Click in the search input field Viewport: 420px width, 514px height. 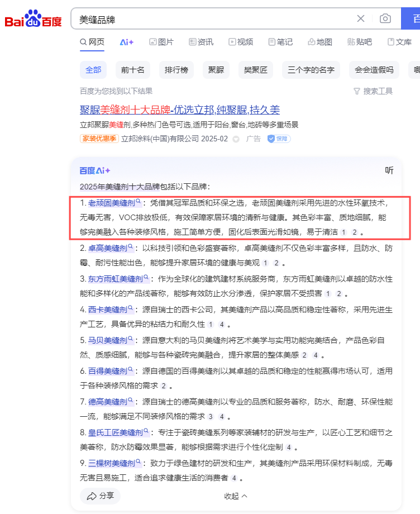pyautogui.click(x=212, y=19)
